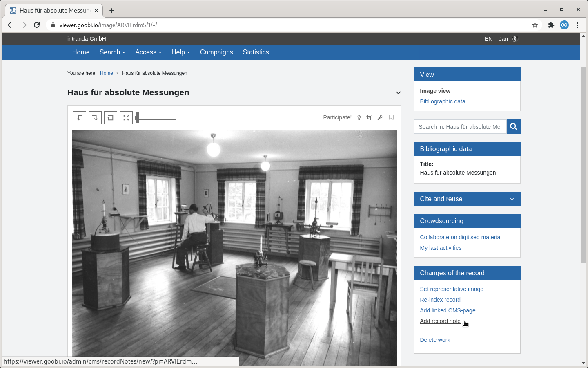Open the Access dropdown menu
Screen dimensions: 588x368
coord(148,52)
